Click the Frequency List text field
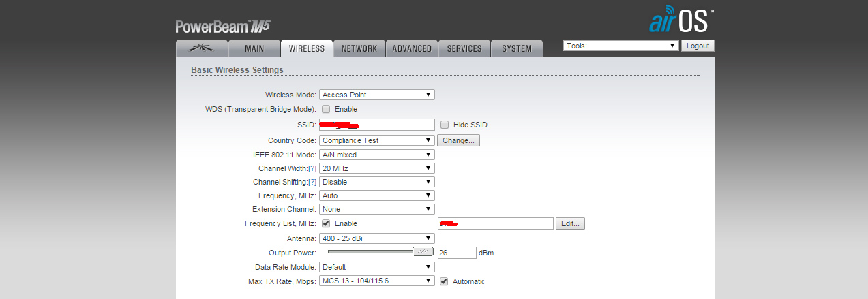This screenshot has height=299, width=868. [x=496, y=223]
